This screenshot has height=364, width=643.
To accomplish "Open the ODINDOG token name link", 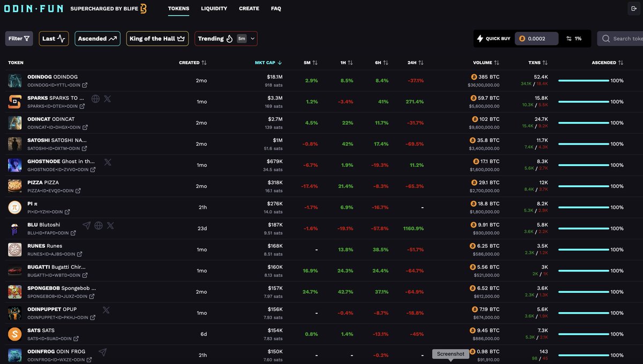I will [53, 77].
